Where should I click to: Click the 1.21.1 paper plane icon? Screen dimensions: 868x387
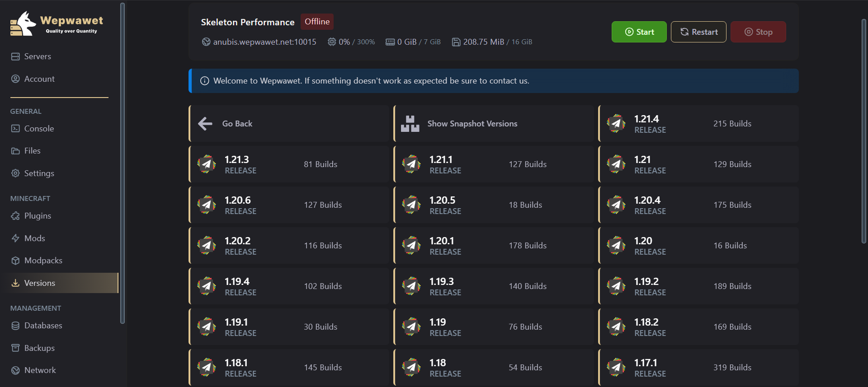411,164
